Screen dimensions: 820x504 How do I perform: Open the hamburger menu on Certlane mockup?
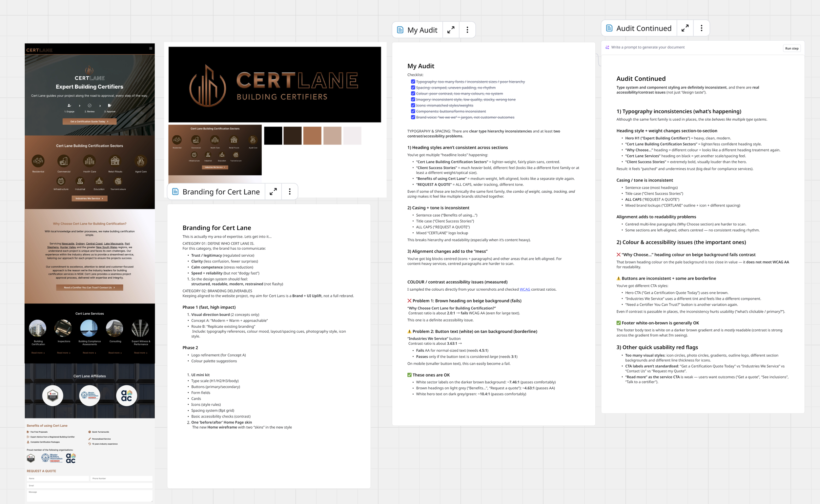tap(151, 48)
